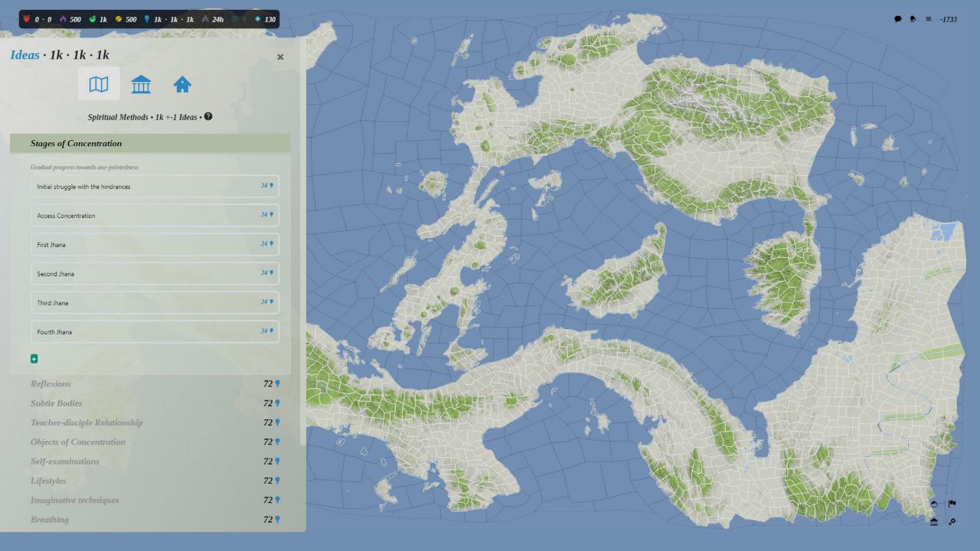980x551 pixels.
Task: Click the temple icon at bottom right
Action: (x=934, y=522)
